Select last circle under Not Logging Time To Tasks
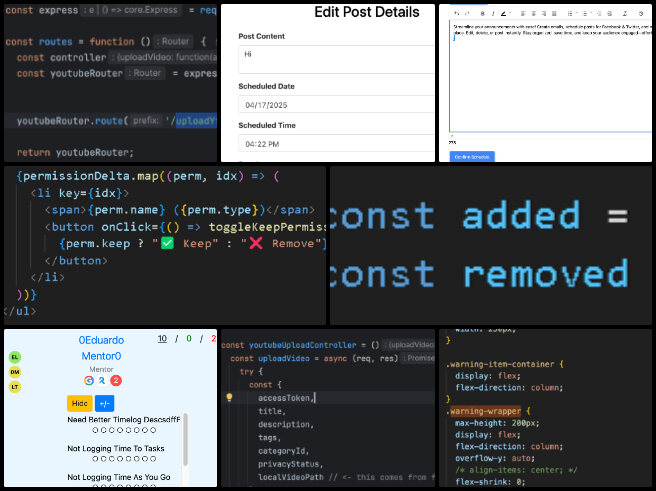The height and width of the screenshot is (491, 656). pos(153,459)
